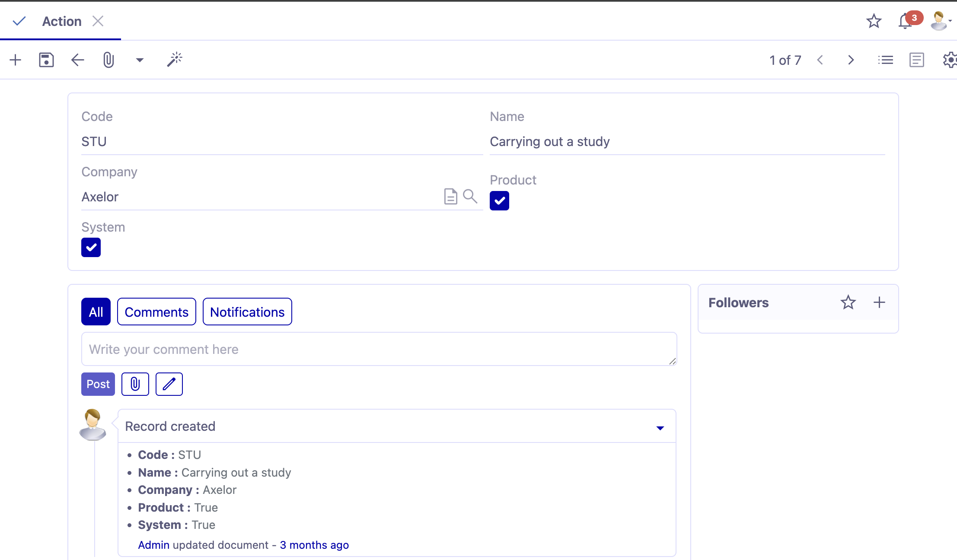Go to previous record chevron
The image size is (957, 560).
point(820,60)
